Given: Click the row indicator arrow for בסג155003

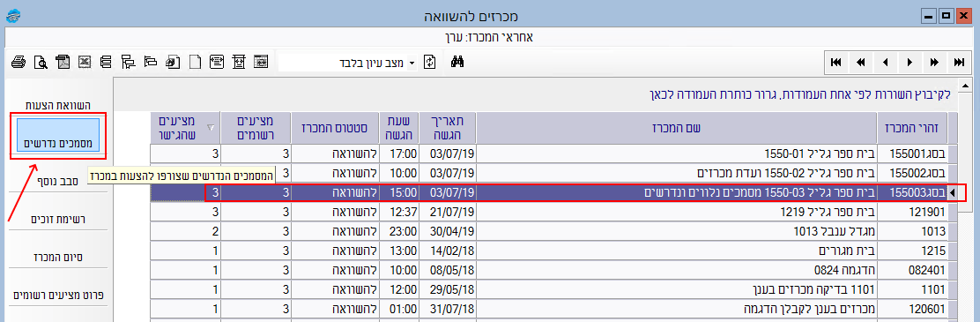Looking at the screenshot, I should click(953, 194).
